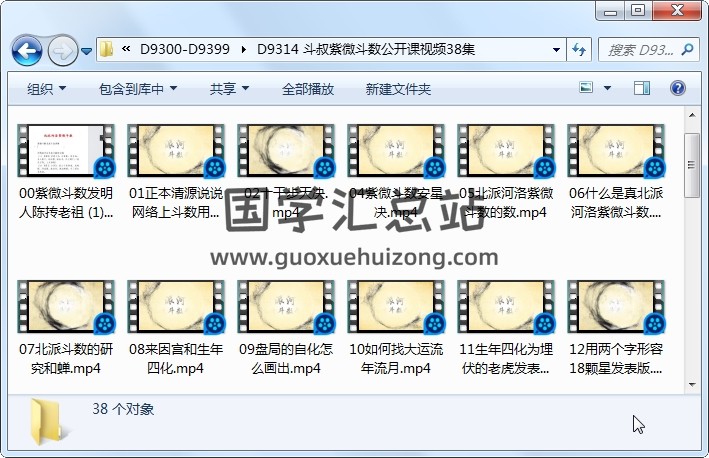Open the recent pages dropdown arrow
709x458 pixels.
[x=86, y=51]
